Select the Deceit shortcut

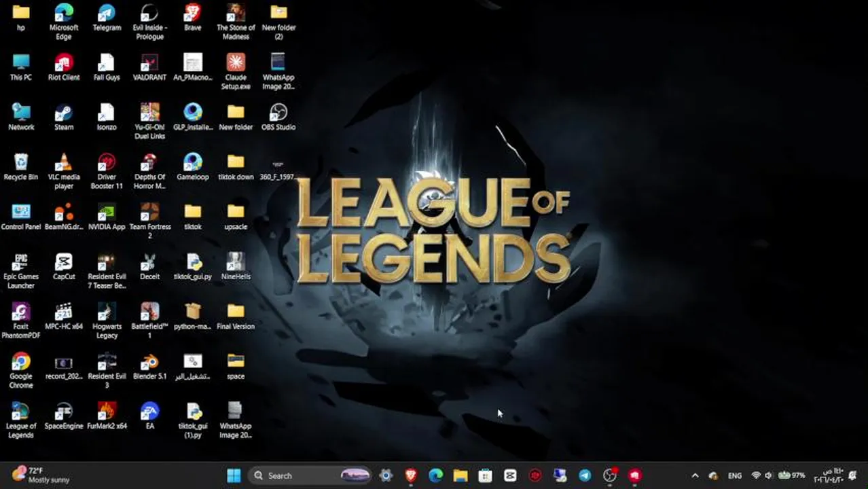[149, 266]
